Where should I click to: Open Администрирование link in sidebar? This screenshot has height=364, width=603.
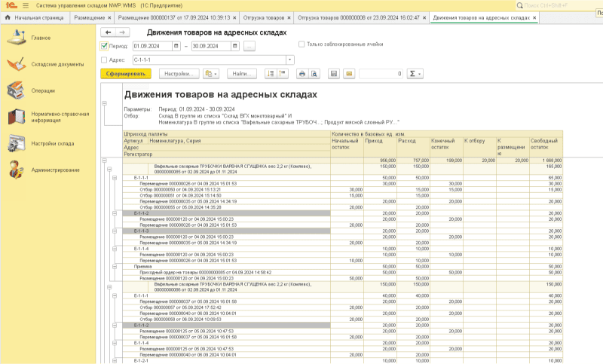(55, 170)
